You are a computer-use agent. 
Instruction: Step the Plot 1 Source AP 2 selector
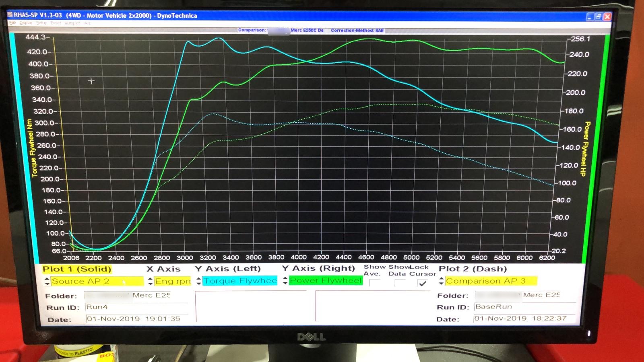point(47,281)
